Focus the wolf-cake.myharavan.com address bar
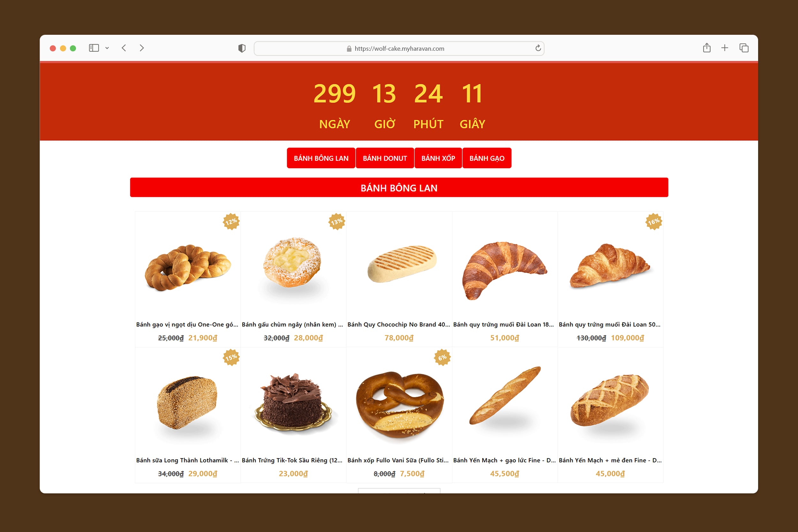Screen dimensions: 798x532 pos(399,49)
